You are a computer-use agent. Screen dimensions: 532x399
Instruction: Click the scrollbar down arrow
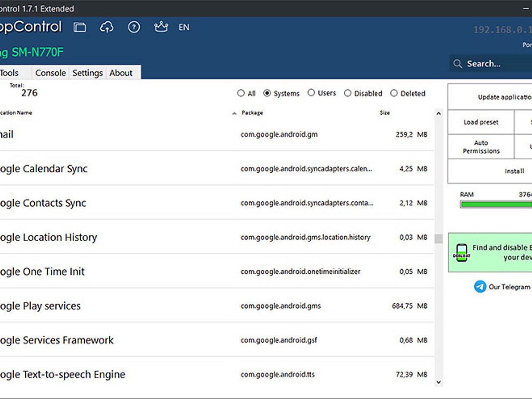pyautogui.click(x=439, y=382)
